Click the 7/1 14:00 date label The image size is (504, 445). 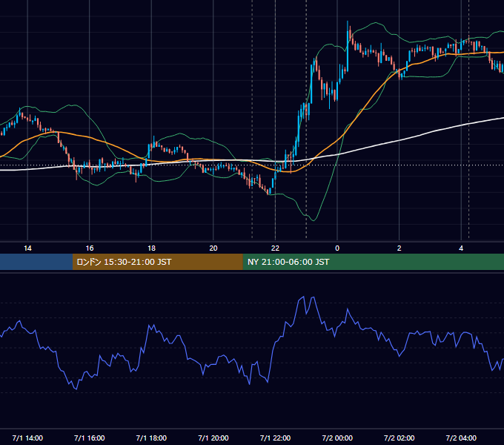[x=27, y=438]
